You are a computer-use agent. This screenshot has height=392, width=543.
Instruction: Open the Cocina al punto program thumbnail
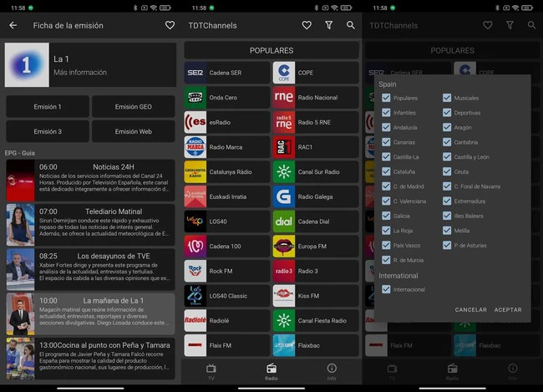click(x=20, y=359)
